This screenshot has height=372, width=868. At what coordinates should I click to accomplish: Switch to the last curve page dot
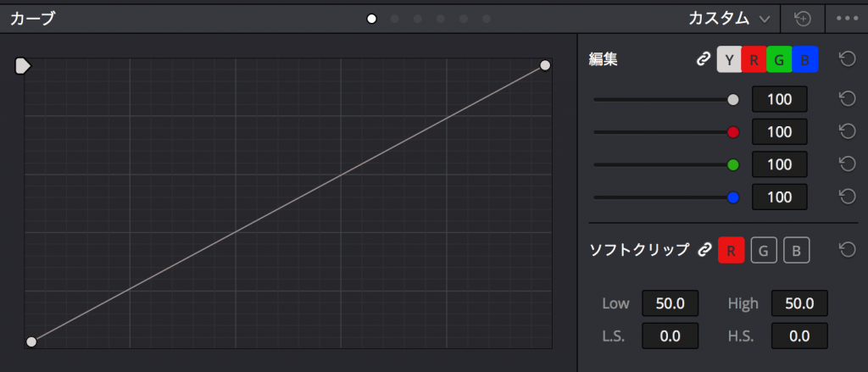(x=487, y=19)
